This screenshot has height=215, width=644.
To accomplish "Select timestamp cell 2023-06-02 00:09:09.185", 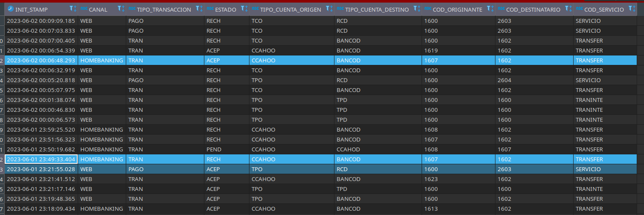I will pos(42,21).
